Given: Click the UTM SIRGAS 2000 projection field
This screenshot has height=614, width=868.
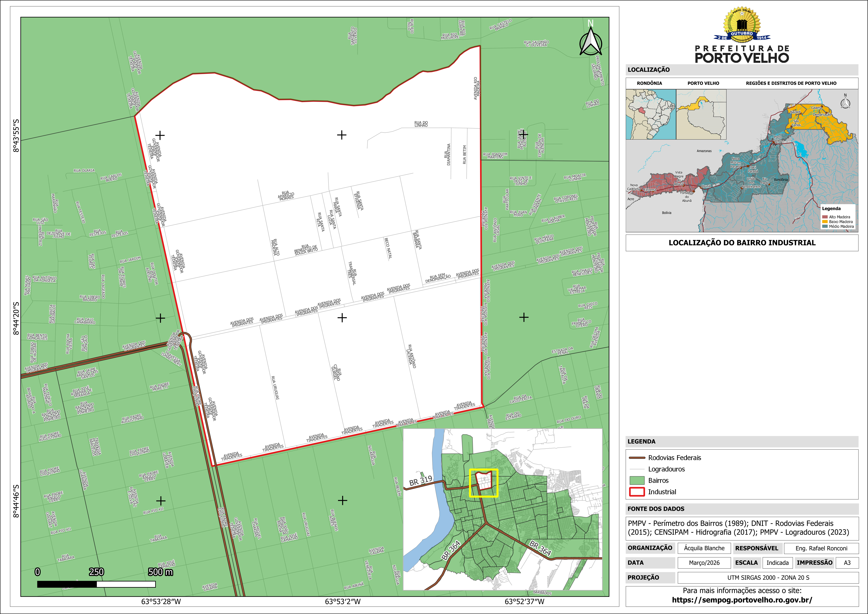Looking at the screenshot, I should (768, 578).
